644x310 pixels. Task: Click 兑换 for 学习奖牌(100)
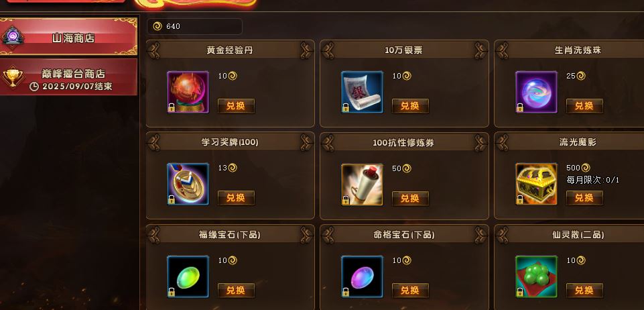coord(236,198)
